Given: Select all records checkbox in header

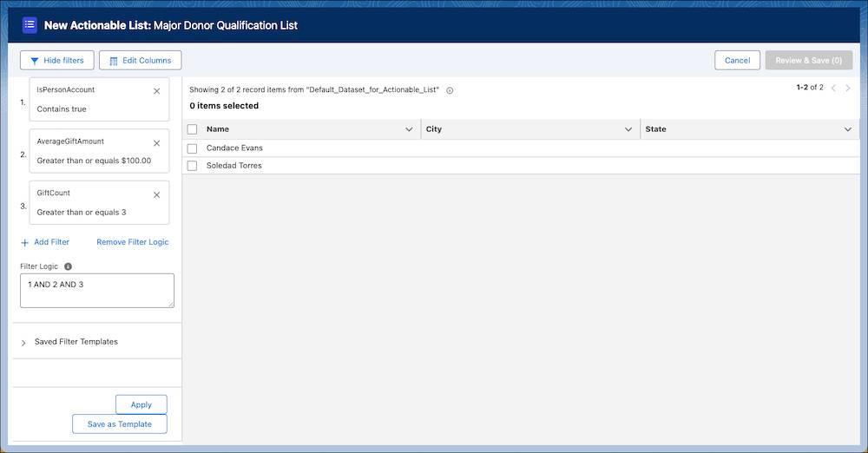Looking at the screenshot, I should (192, 129).
